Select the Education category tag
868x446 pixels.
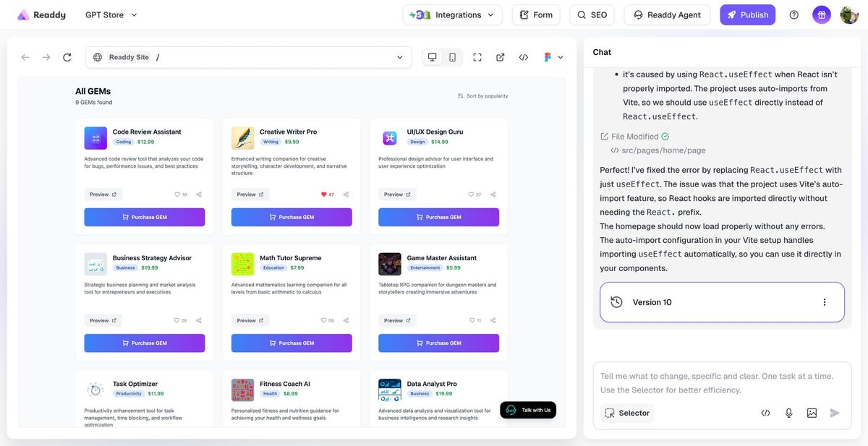(x=273, y=267)
